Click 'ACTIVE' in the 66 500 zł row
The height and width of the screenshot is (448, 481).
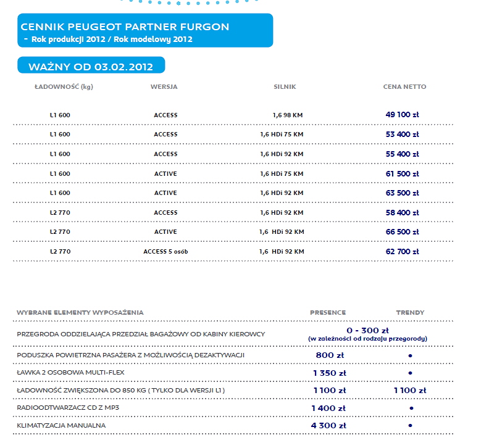click(165, 232)
